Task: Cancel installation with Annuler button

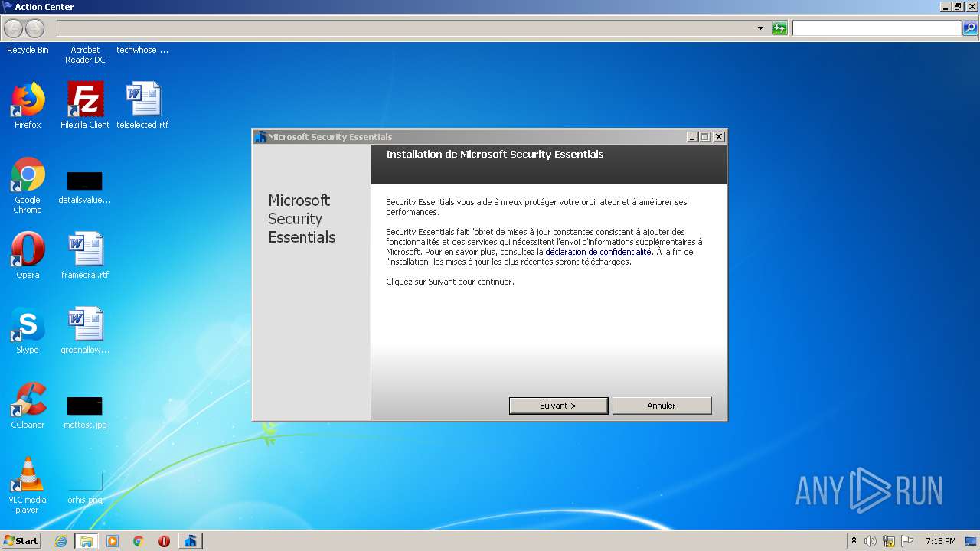Action: [661, 406]
